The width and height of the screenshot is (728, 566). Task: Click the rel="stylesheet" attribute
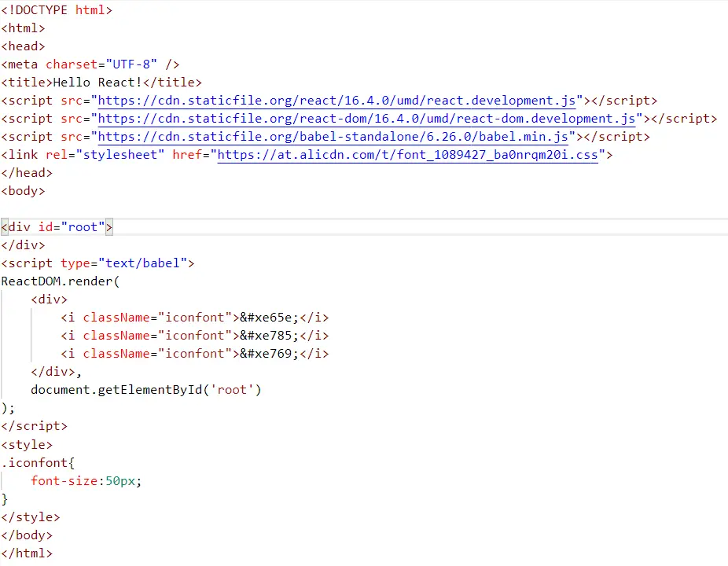(x=105, y=155)
